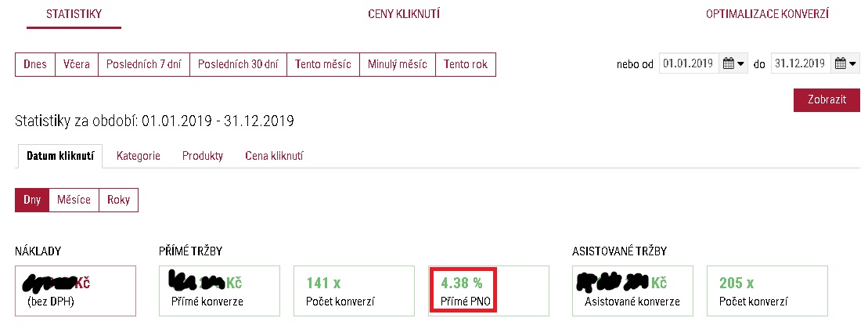Select the Včera period filter
The image size is (868, 336).
pos(77,64)
